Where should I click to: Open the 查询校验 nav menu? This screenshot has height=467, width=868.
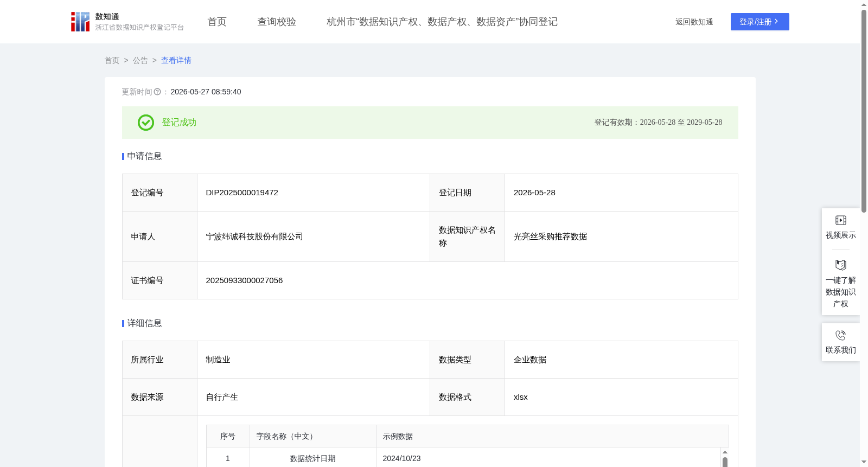pos(277,22)
